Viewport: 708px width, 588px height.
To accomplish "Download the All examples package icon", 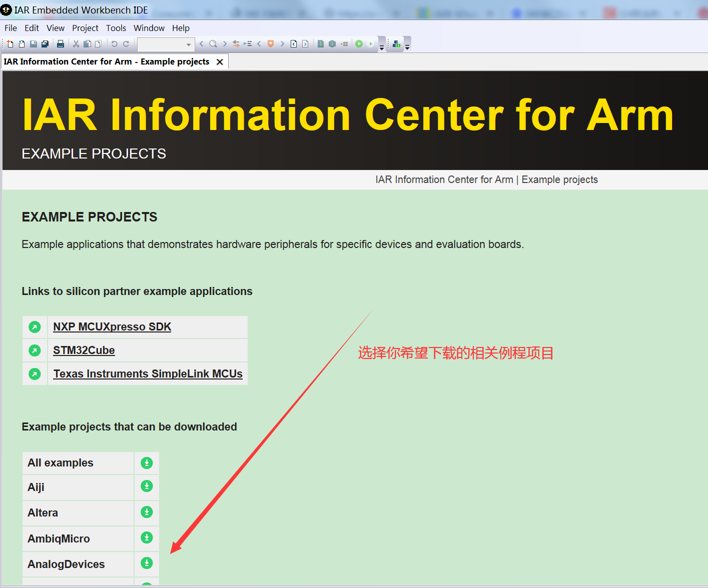I will tap(146, 462).
